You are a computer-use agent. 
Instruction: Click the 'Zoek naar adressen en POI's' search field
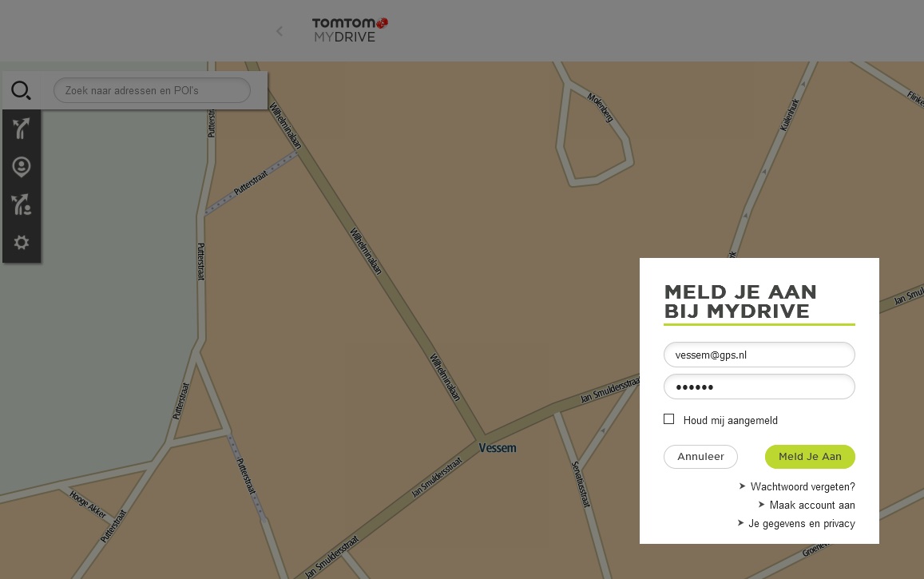(152, 91)
